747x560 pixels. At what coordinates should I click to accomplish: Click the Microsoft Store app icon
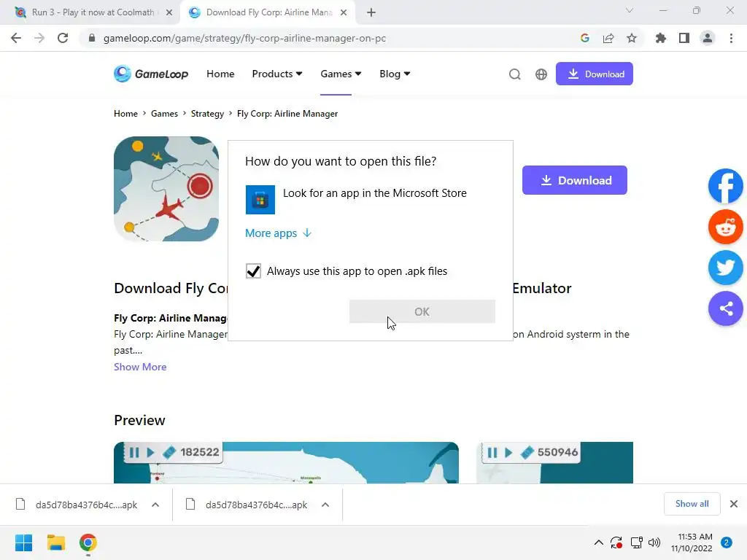(260, 200)
